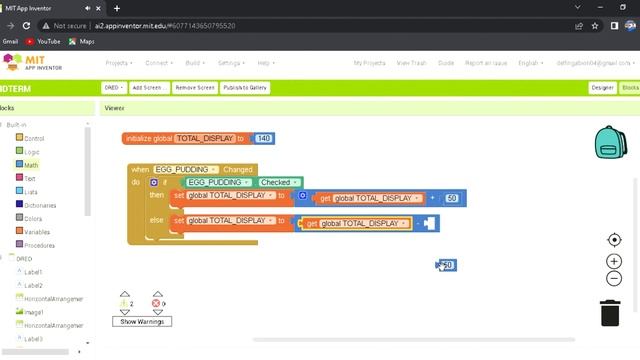Open the Projects menu

tap(119, 63)
